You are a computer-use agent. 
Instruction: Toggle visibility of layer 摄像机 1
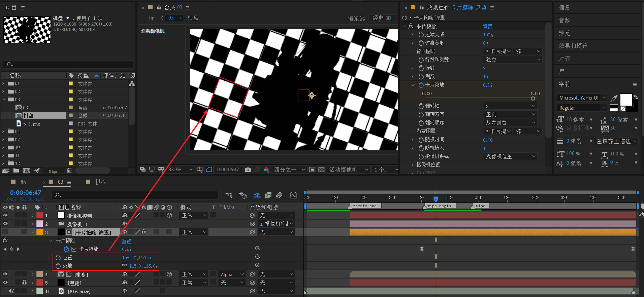pyautogui.click(x=5, y=224)
